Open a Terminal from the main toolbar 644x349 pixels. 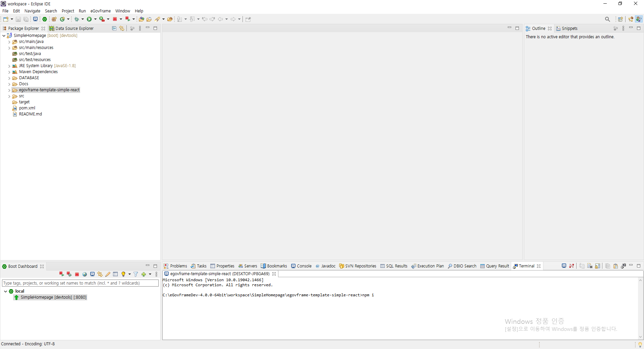click(35, 19)
